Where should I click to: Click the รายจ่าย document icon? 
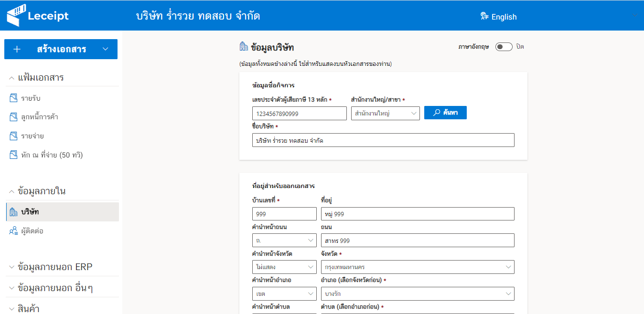pos(13,136)
